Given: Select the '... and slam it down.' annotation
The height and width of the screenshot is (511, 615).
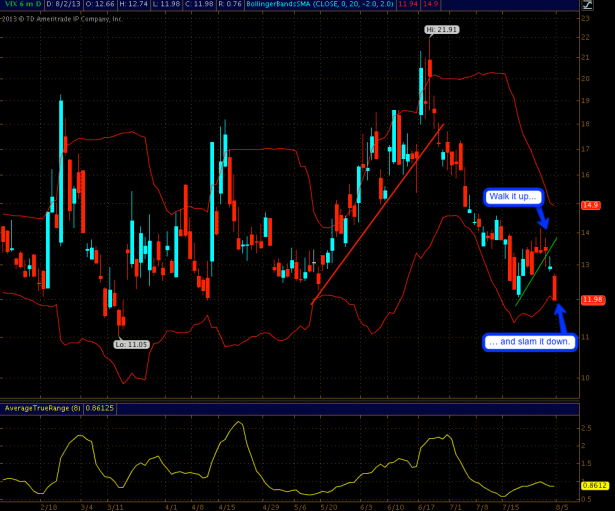Looking at the screenshot, I should click(x=529, y=341).
